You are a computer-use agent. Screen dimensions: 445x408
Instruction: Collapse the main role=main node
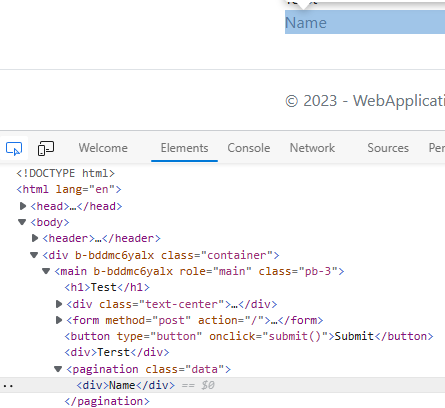(x=46, y=271)
